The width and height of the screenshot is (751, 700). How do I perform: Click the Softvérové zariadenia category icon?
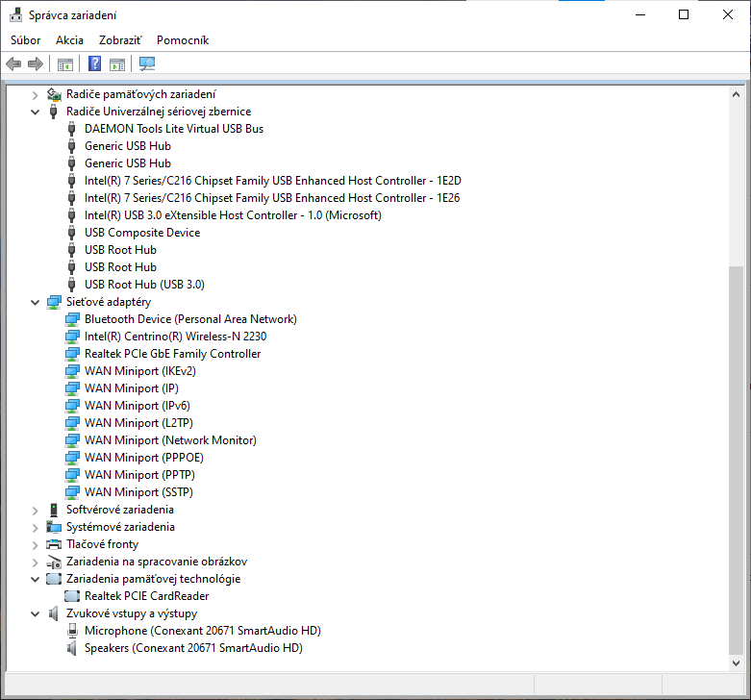54,510
